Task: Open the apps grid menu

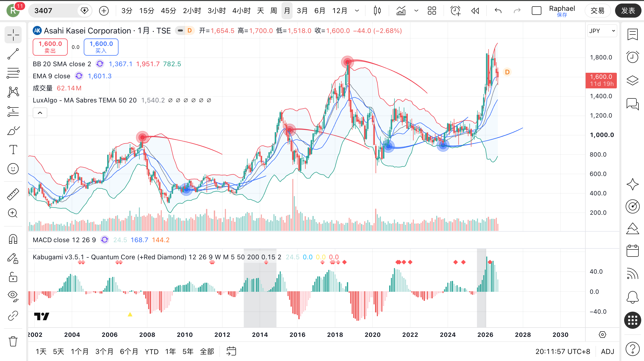Action: tap(632, 320)
